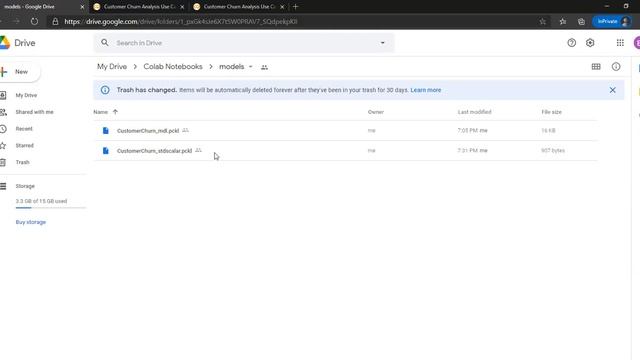Open search options dropdown arrow
The width and height of the screenshot is (640, 360).
pyautogui.click(x=382, y=43)
